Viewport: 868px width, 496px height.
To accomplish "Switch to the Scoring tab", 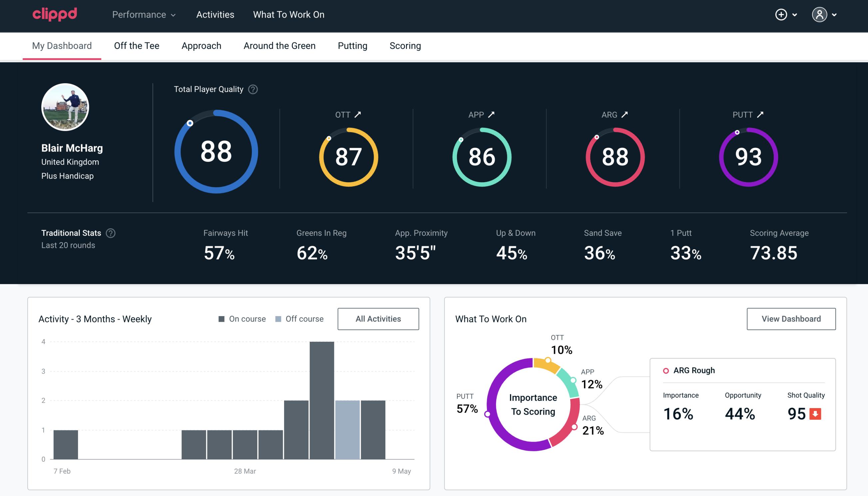I will coord(405,45).
